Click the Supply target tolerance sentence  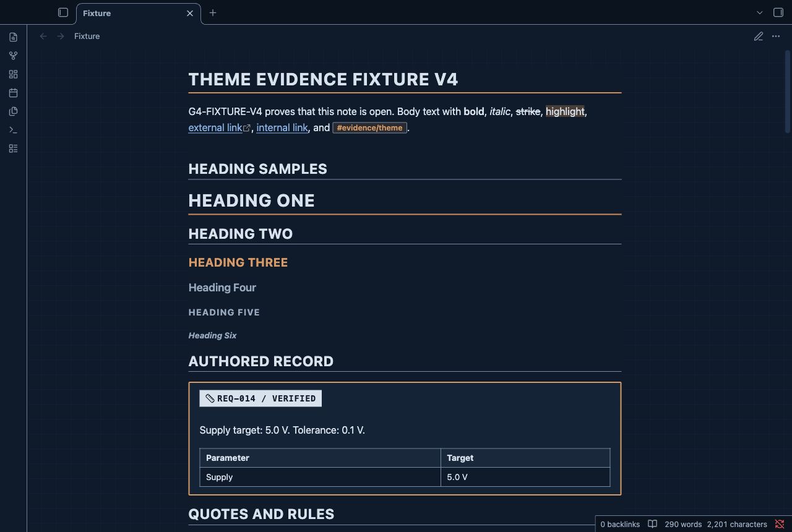point(282,430)
